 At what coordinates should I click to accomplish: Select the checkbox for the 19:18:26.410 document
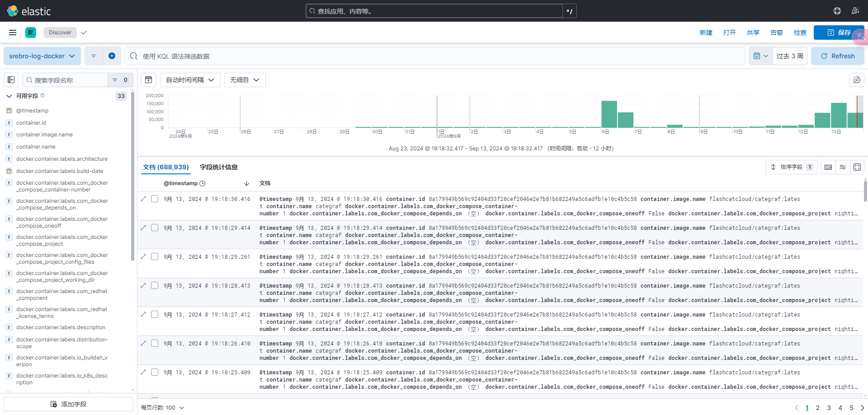click(x=155, y=343)
